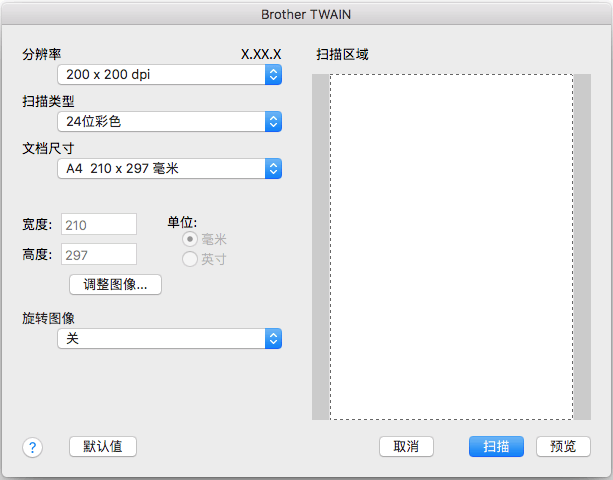
Task: Click the help question mark icon
Action: (32, 447)
